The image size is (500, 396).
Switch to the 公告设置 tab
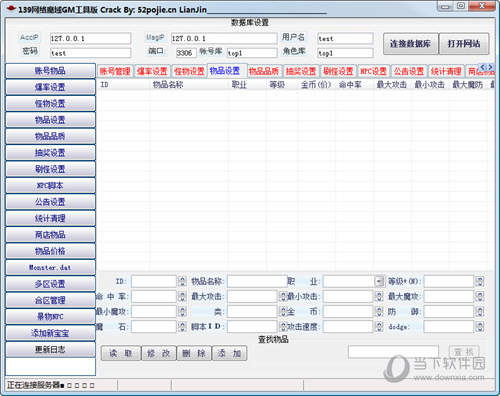pos(409,71)
